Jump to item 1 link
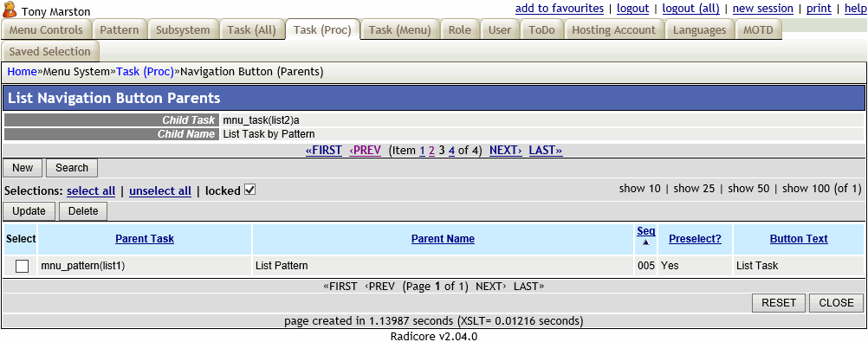This screenshot has height=342, width=868. click(423, 151)
